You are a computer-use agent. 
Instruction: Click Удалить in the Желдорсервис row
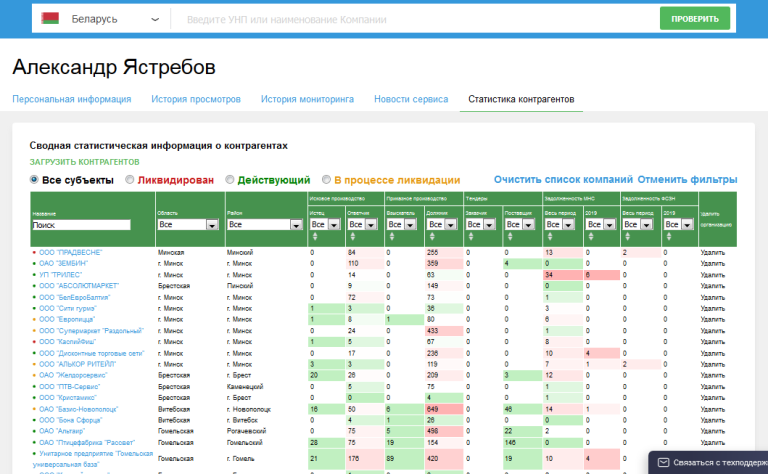coord(713,375)
